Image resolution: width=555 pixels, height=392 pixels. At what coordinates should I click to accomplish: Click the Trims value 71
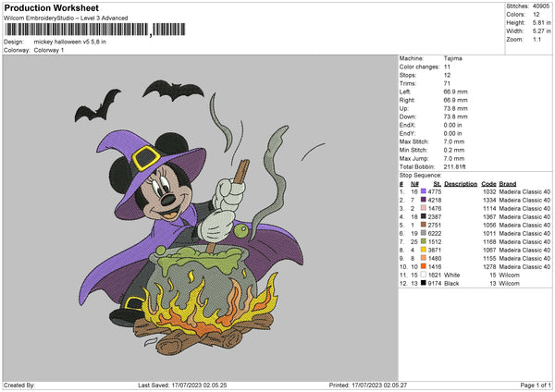(447, 83)
